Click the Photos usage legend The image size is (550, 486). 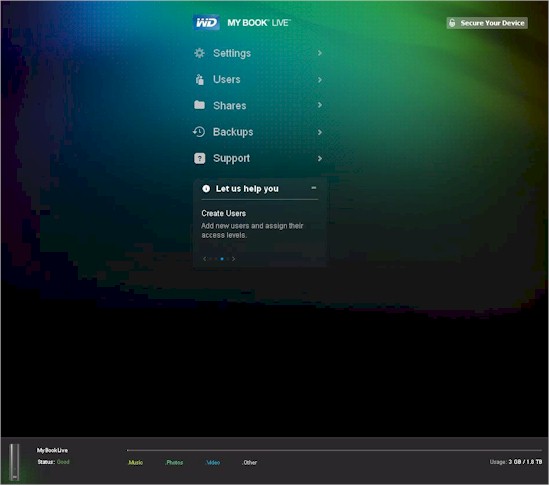pyautogui.click(x=174, y=463)
